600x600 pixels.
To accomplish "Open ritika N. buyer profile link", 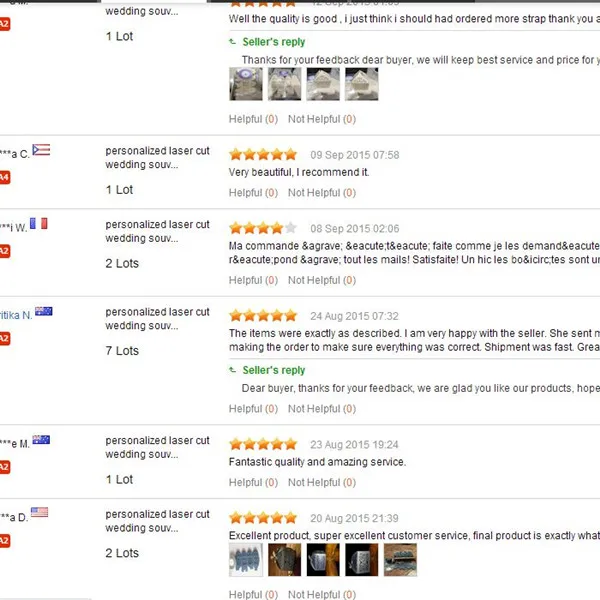I will click(16, 315).
